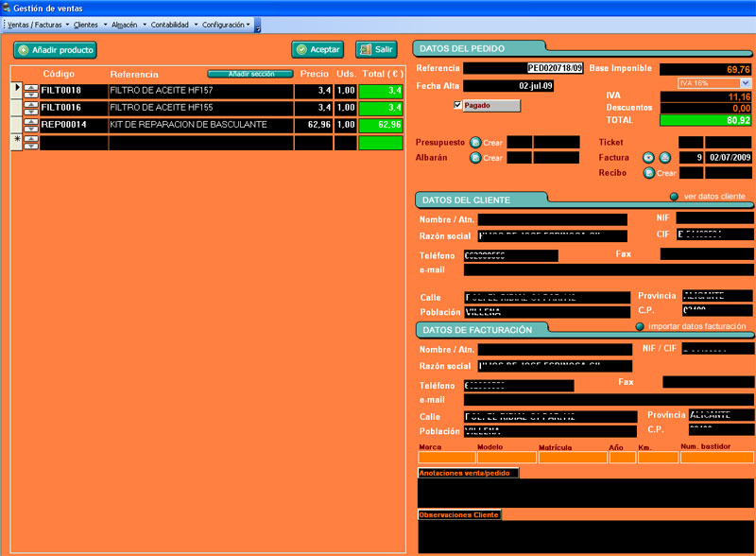
Task: Move FILT0018 row down with its arrow
Action: click(31, 95)
